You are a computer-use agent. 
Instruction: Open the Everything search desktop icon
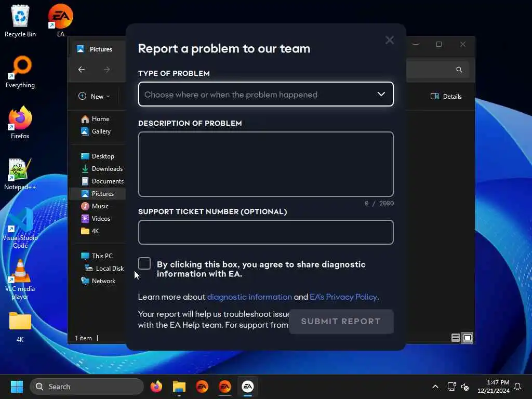(x=20, y=72)
